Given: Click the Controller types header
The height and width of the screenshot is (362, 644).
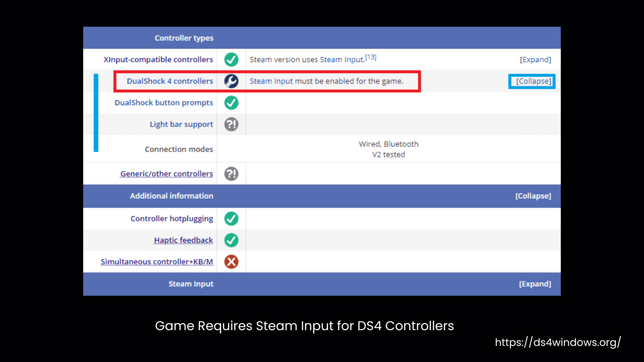Looking at the screenshot, I should point(184,38).
